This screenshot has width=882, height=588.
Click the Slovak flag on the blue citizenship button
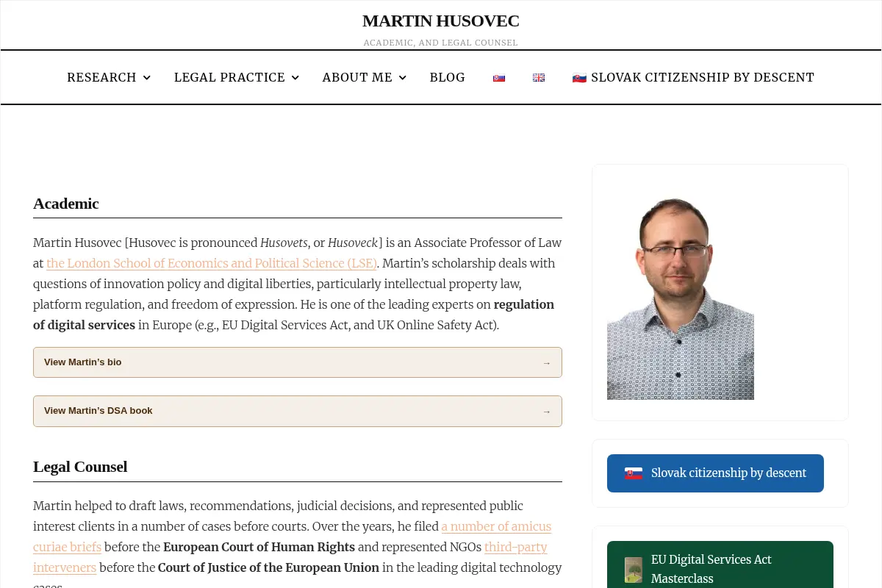(634, 473)
